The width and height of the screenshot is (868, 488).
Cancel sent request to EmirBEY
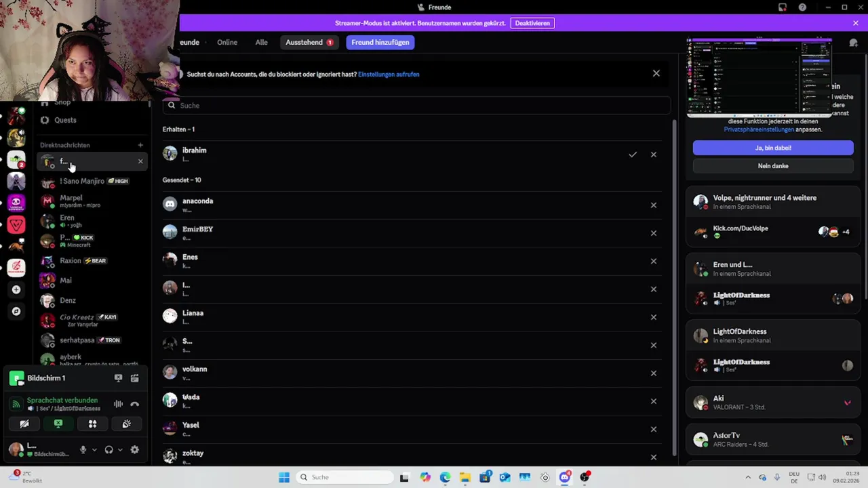(x=654, y=233)
